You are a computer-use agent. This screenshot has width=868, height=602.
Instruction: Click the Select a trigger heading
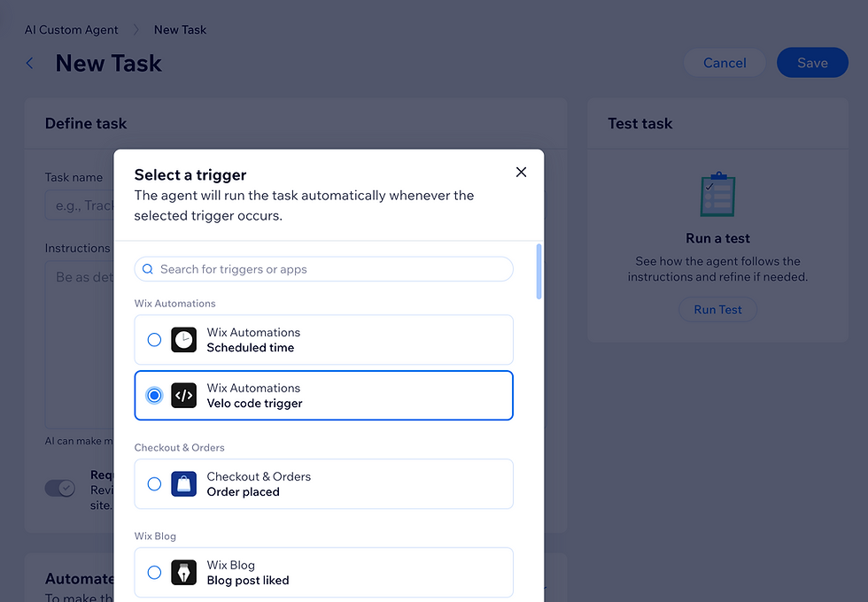[190, 175]
